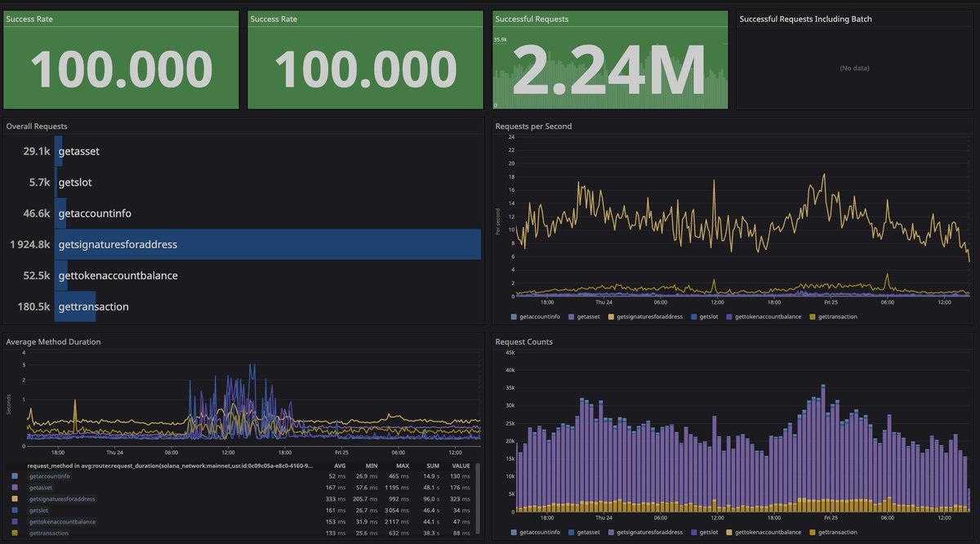
Task: Click the 3 054 ms MAX value for getslot
Action: coord(398,510)
